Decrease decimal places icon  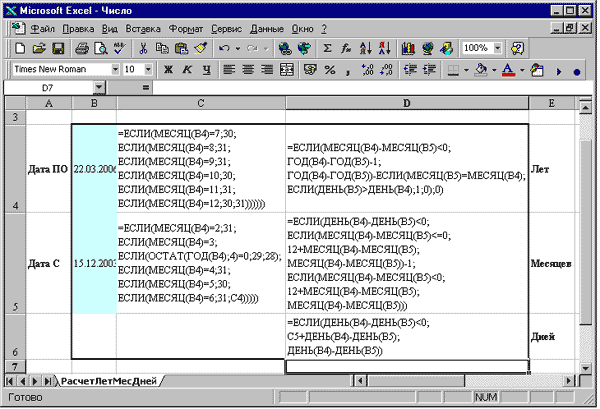(386, 70)
